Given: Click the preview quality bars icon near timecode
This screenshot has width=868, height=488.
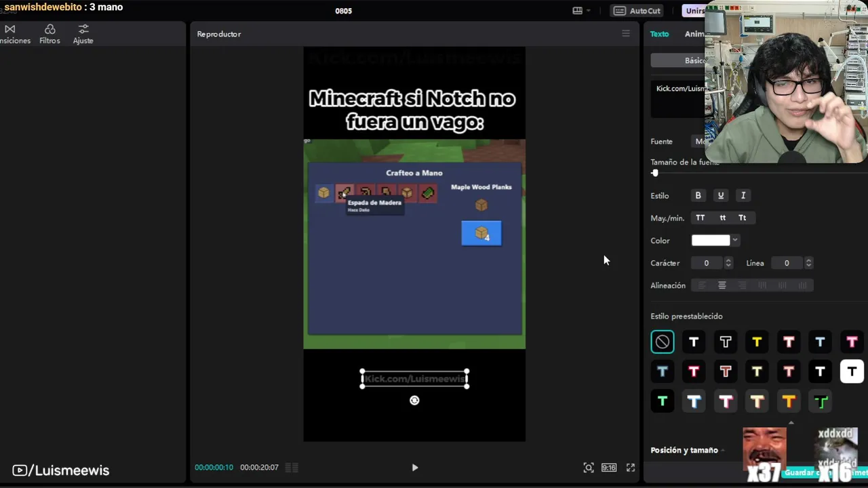Looking at the screenshot, I should click(x=292, y=468).
